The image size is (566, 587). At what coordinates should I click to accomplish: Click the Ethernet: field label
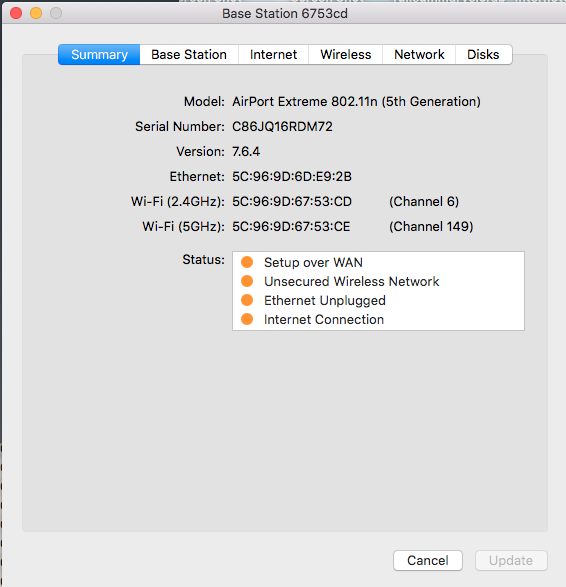197,177
